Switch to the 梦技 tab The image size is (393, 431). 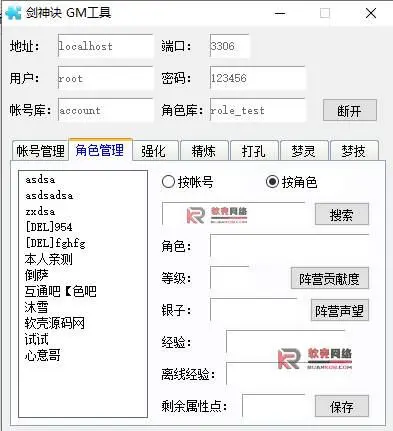point(354,151)
